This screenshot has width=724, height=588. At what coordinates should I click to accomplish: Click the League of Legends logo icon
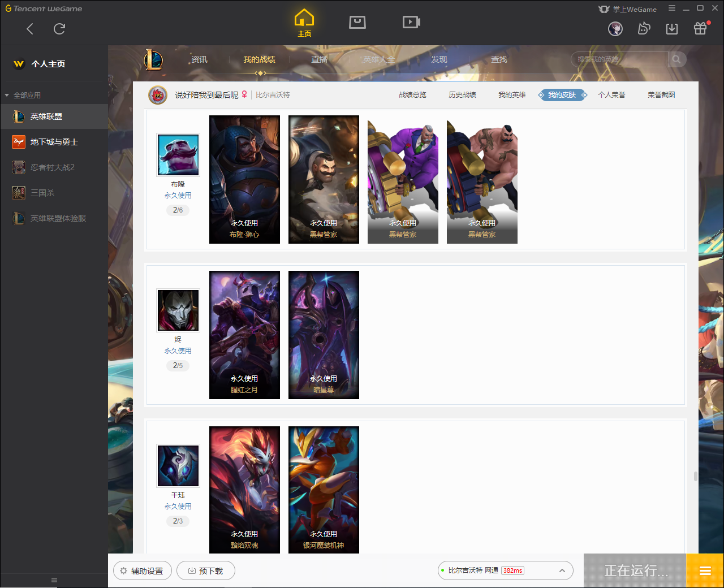click(153, 59)
